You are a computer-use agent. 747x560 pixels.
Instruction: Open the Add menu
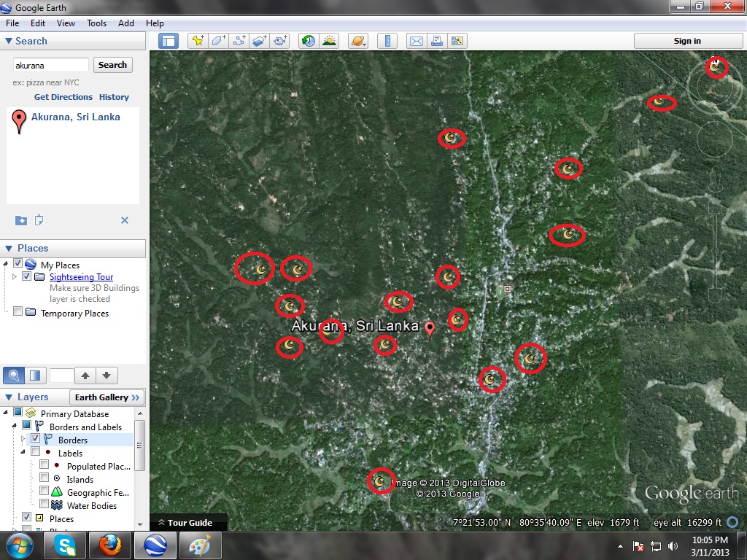tap(126, 23)
